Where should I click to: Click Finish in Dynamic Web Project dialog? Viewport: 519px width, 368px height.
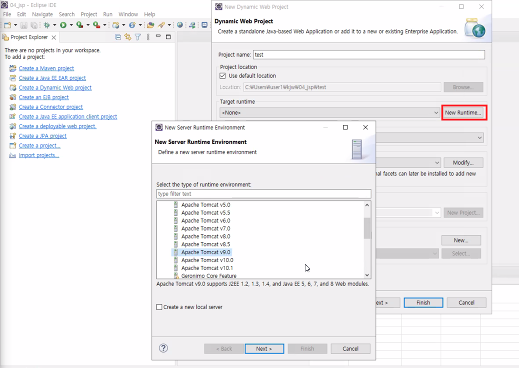pos(423,303)
